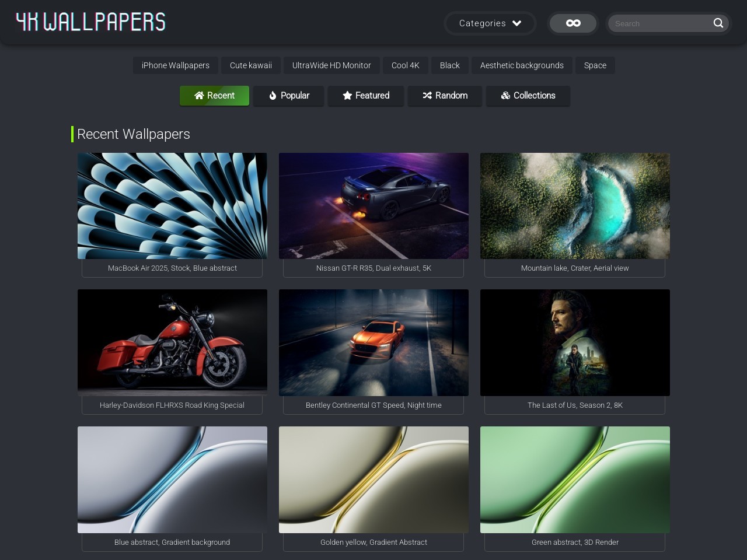The height and width of the screenshot is (560, 747).
Task: Click the search magnifier icon
Action: click(718, 23)
